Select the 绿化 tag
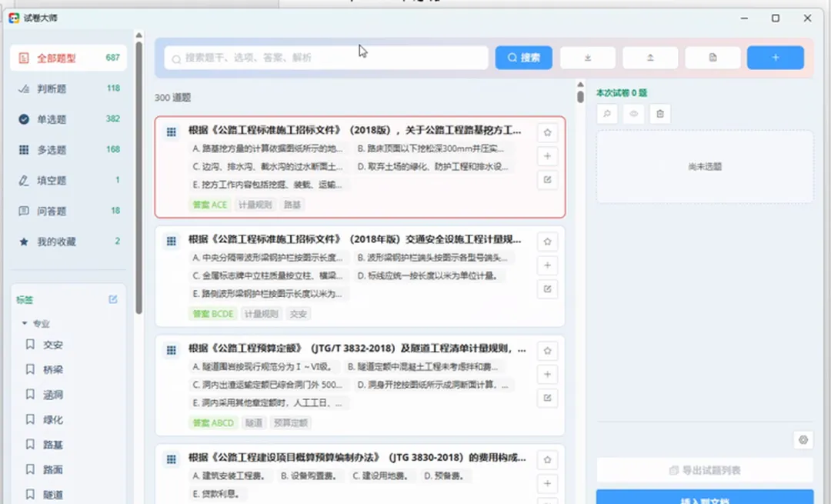 pos(53,419)
